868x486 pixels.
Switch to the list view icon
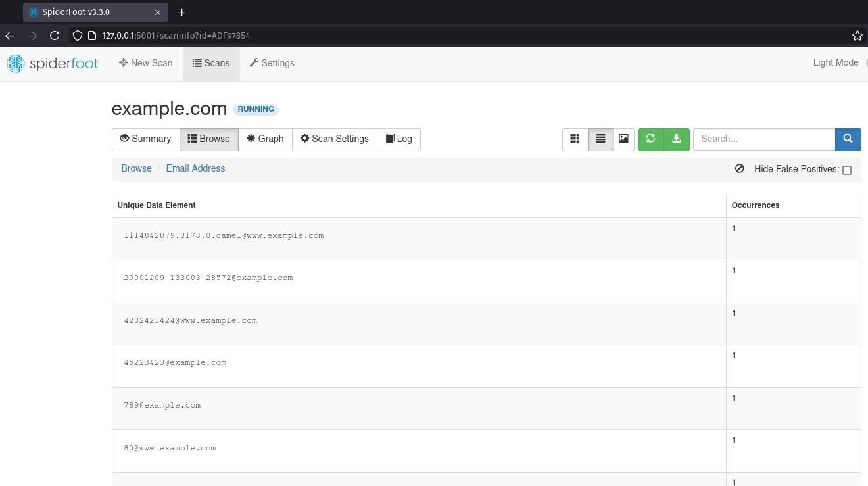point(600,139)
